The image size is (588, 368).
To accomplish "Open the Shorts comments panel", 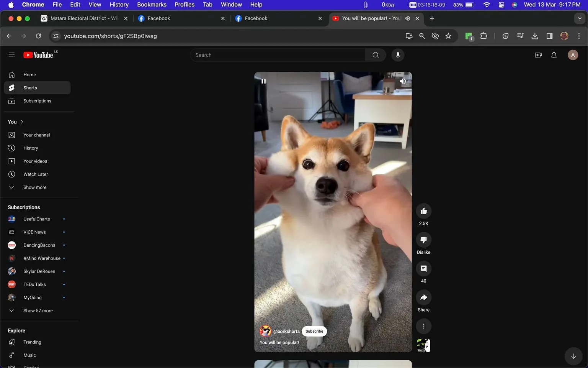I will (x=423, y=268).
